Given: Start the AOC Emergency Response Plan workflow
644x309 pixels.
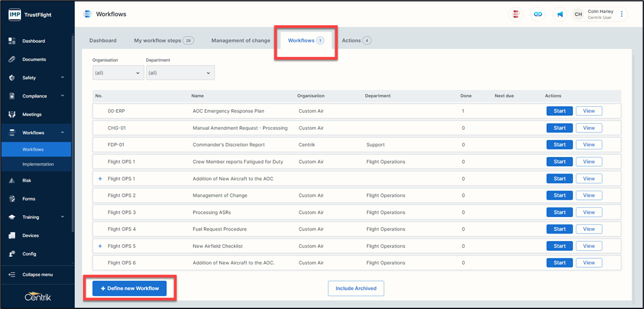Looking at the screenshot, I should 559,112.
